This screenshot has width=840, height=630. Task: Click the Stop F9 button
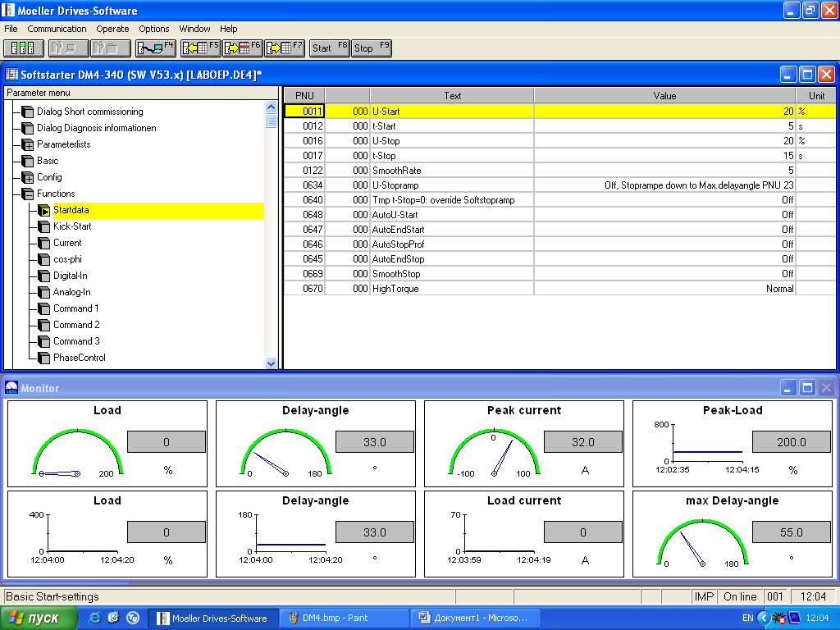pyautogui.click(x=372, y=48)
